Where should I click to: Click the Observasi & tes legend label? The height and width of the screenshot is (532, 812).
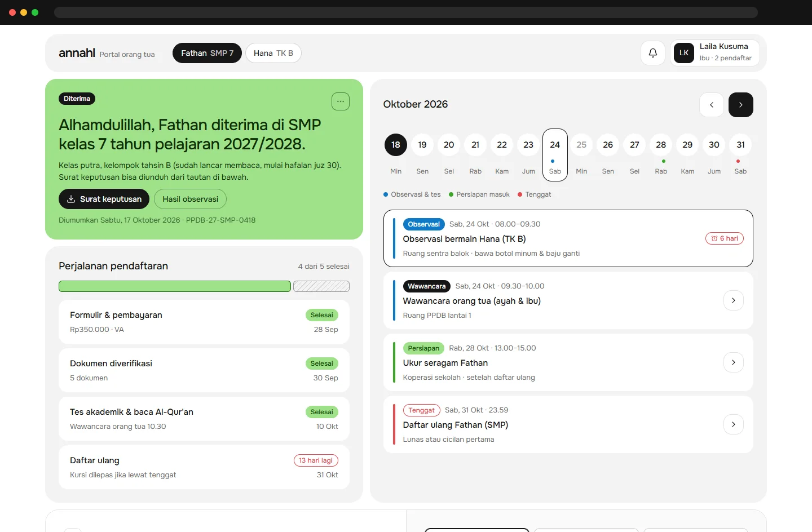point(416,194)
